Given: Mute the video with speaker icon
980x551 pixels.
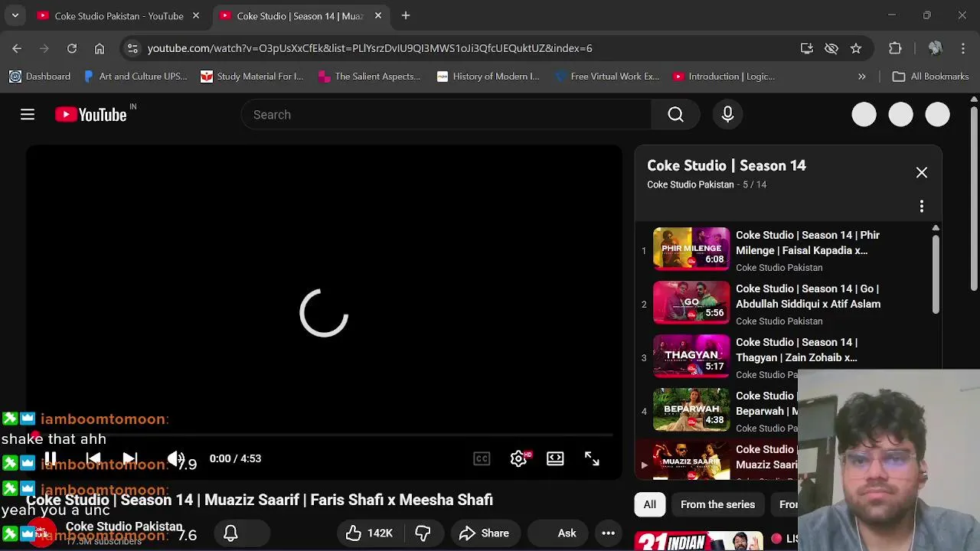Looking at the screenshot, I should [176, 458].
